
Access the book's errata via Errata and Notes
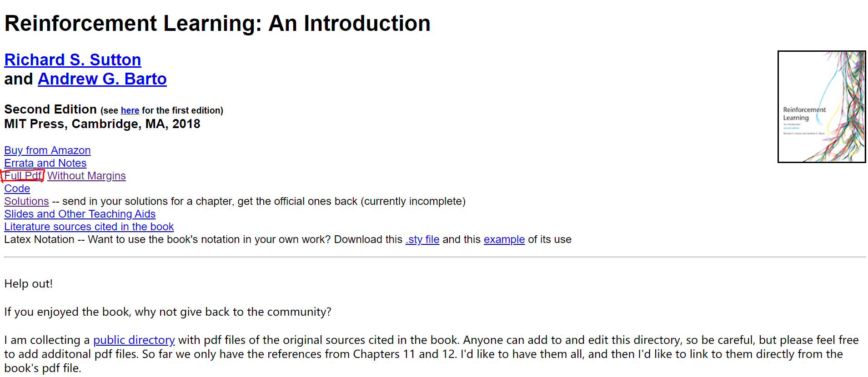45,163
